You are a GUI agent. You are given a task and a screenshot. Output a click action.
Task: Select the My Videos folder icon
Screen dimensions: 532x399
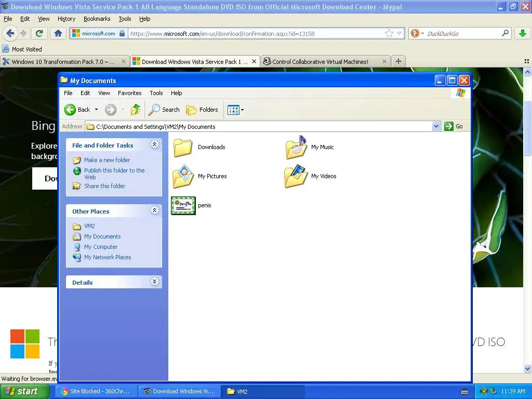pyautogui.click(x=296, y=176)
